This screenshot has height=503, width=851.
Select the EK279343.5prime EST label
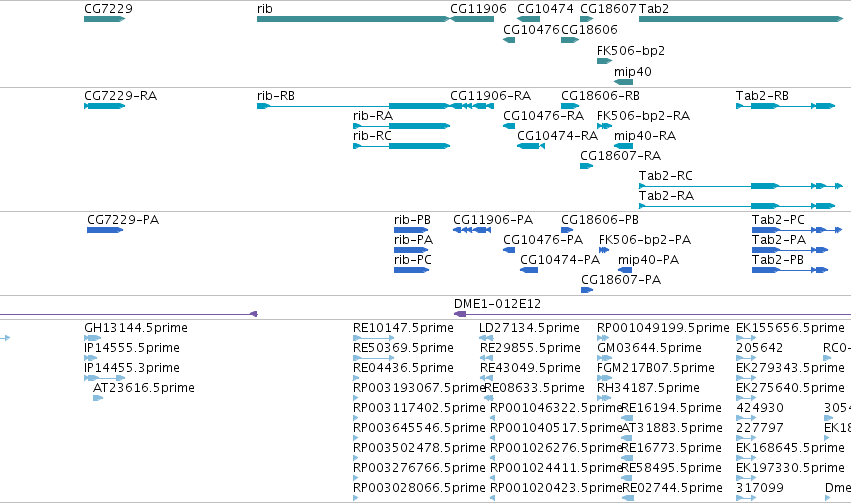[790, 368]
